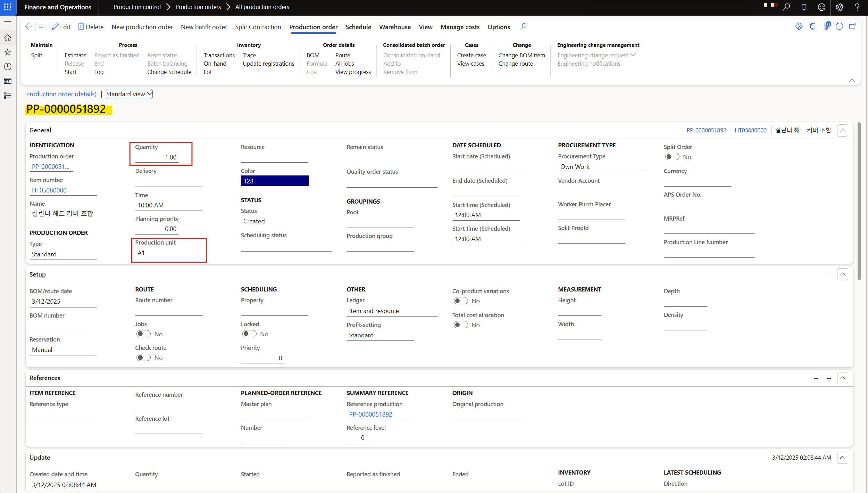The width and height of the screenshot is (868, 493).
Task: Open the app launcher waffle icon
Action: click(x=8, y=7)
